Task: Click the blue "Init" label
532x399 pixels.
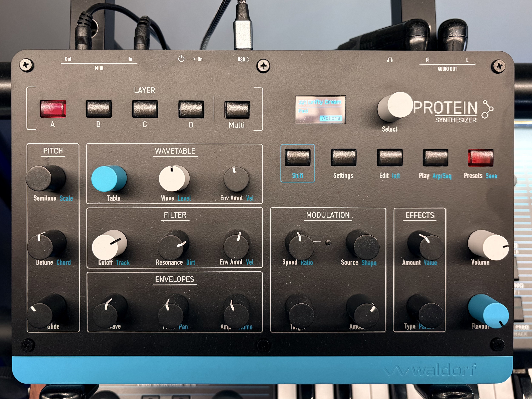Action: tap(396, 176)
